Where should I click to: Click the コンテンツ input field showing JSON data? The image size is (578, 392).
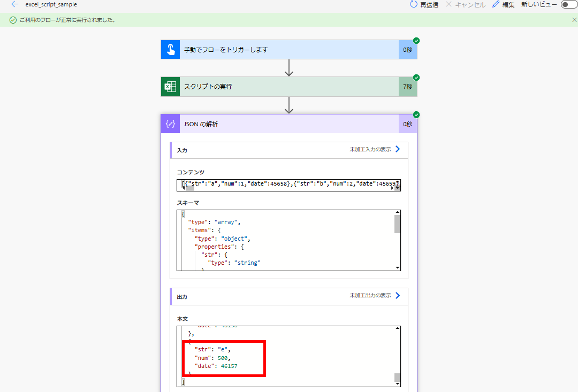coord(287,185)
